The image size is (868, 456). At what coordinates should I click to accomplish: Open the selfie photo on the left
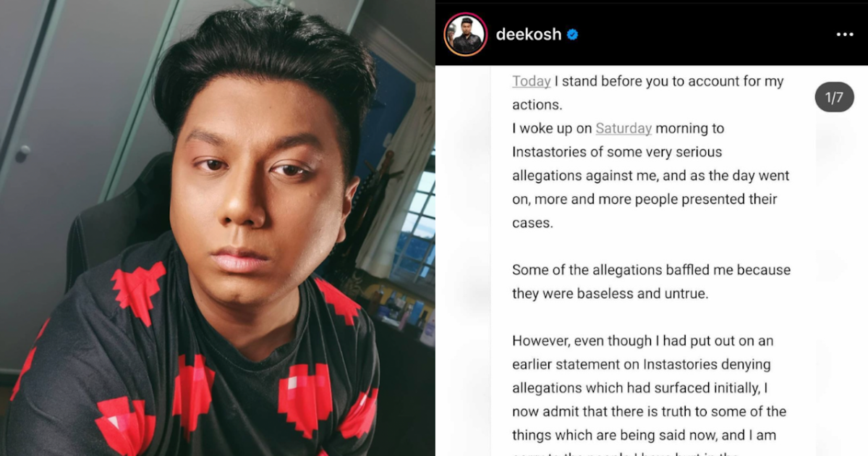217,228
